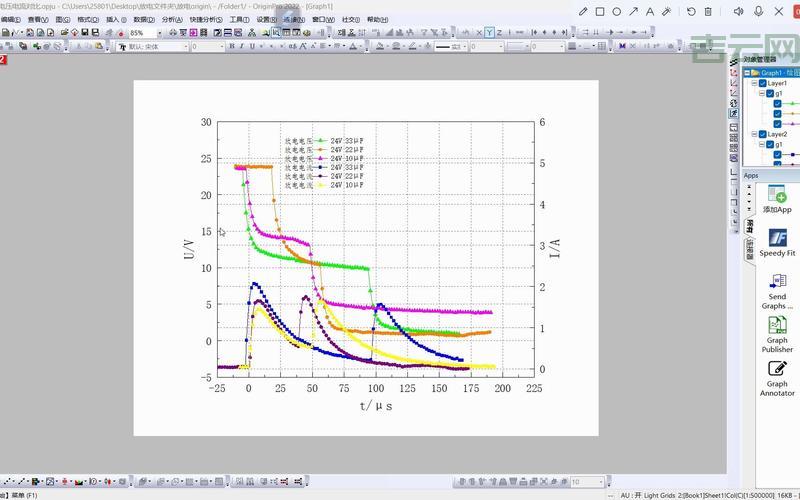Toggle the Layer1 visibility checkbox
800x500 pixels.
(762, 83)
